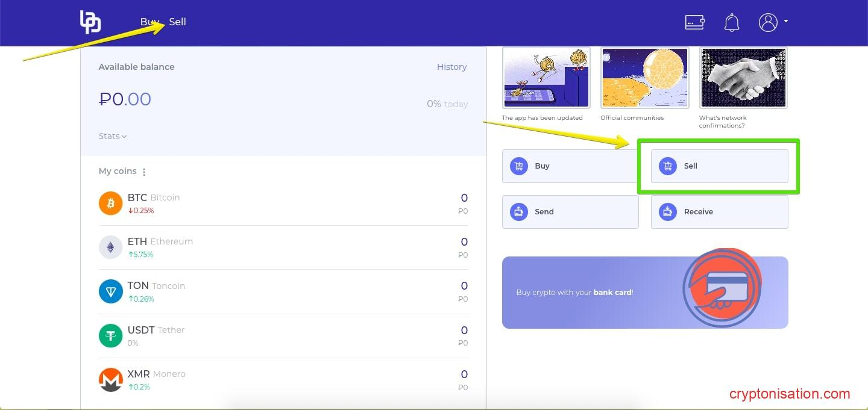The height and width of the screenshot is (410, 868).
Task: Open the History link
Action: click(451, 67)
